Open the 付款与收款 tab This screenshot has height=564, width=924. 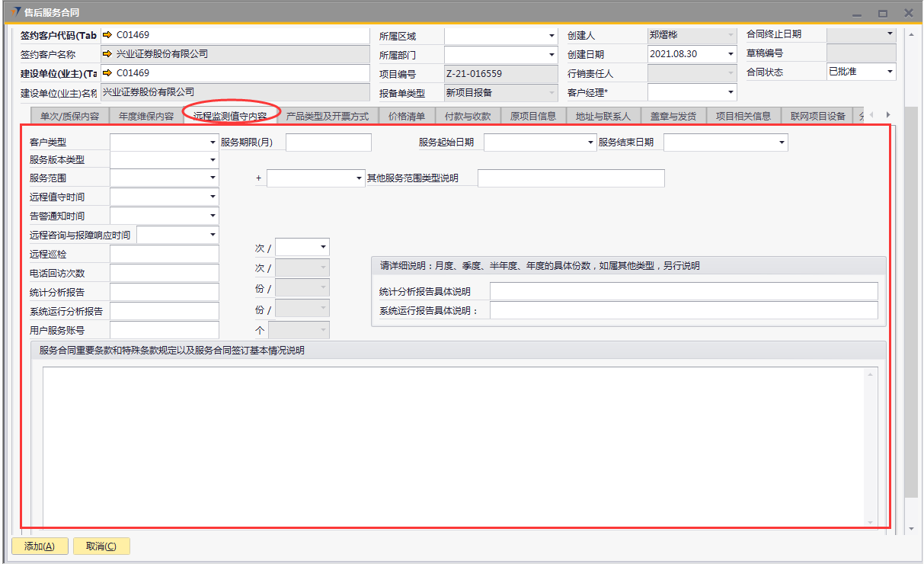468,117
